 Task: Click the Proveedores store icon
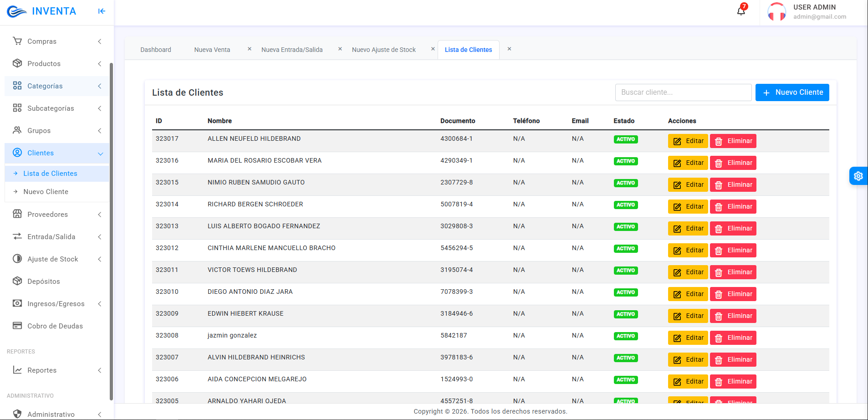click(x=17, y=214)
